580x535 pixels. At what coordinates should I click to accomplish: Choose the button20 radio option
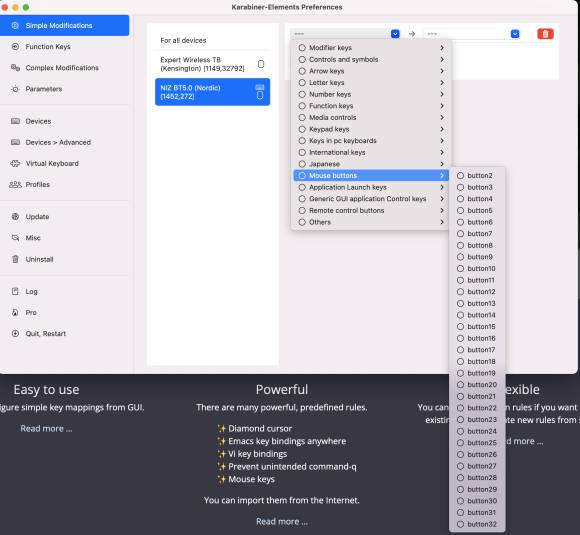(460, 385)
